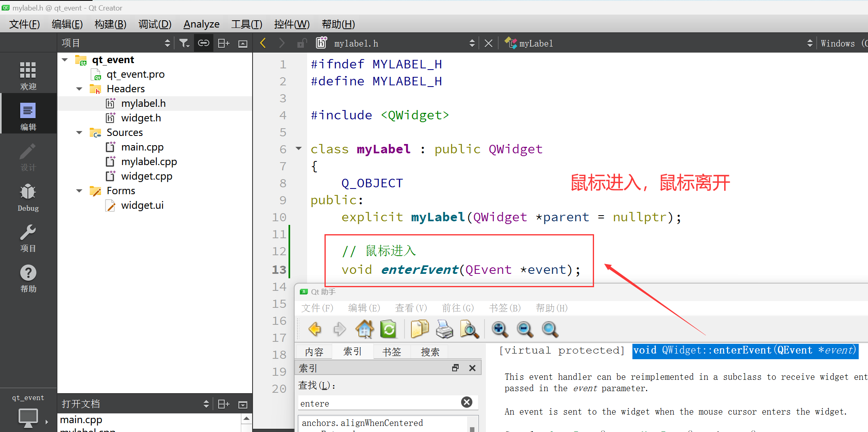
Task: Zoom in on Qt 助手 page
Action: pos(500,329)
